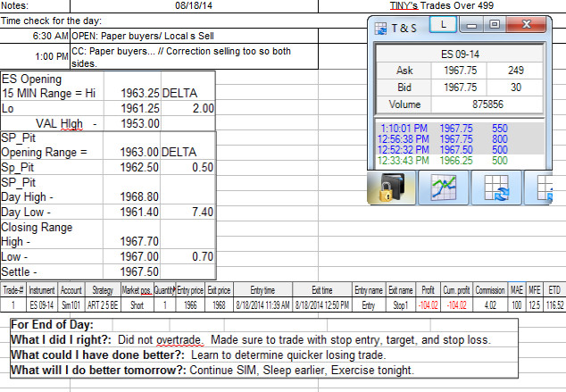Select the 12:52:32 PM trade row

[x=460, y=149]
